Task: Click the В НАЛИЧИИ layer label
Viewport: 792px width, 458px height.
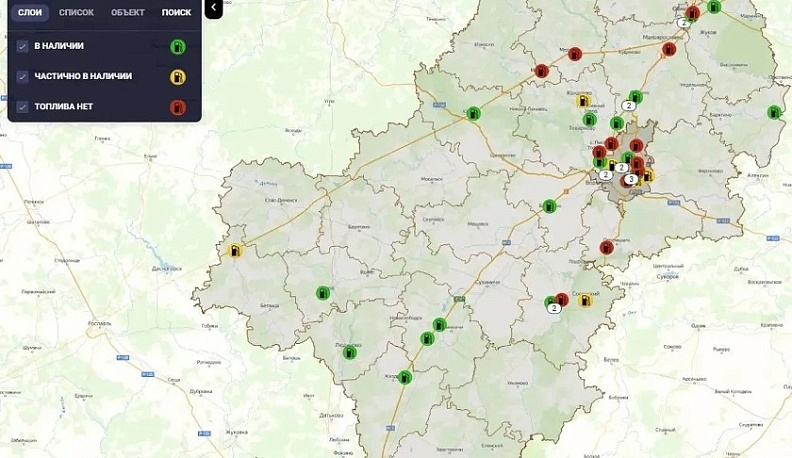Action: (x=59, y=46)
